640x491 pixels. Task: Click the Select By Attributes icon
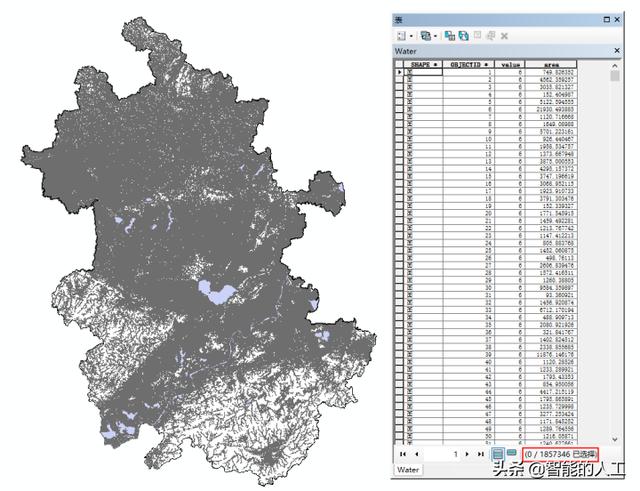pos(449,35)
